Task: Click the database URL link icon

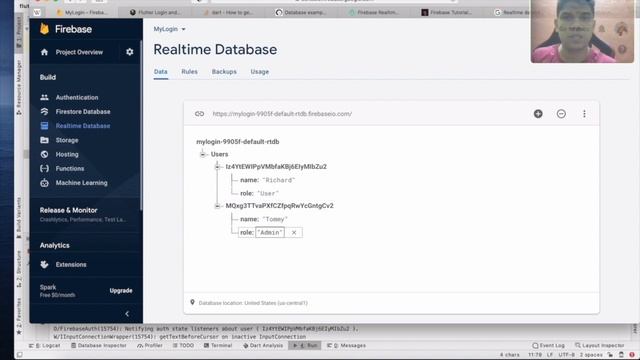Action: (x=199, y=114)
